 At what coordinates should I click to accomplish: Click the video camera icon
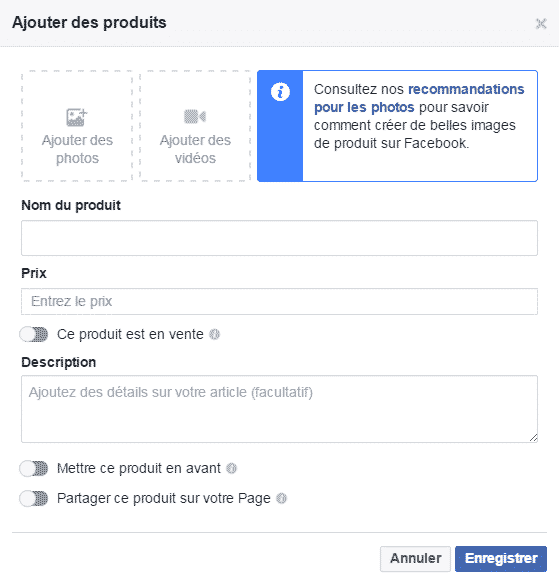tap(195, 116)
